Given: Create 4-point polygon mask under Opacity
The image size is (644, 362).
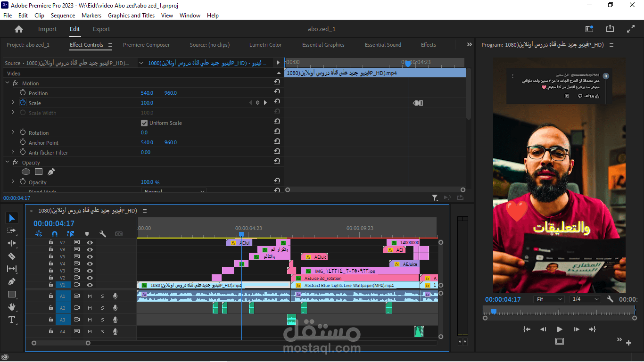Looking at the screenshot, I should coord(39,172).
